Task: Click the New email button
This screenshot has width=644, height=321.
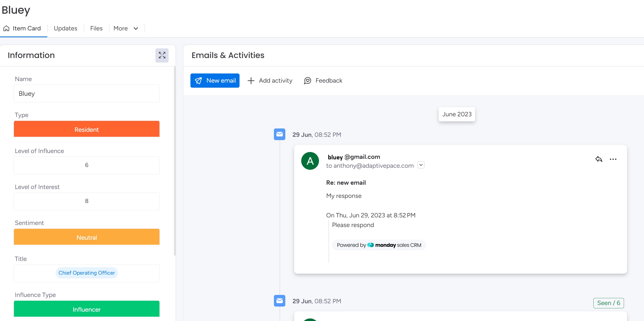Action: click(215, 80)
